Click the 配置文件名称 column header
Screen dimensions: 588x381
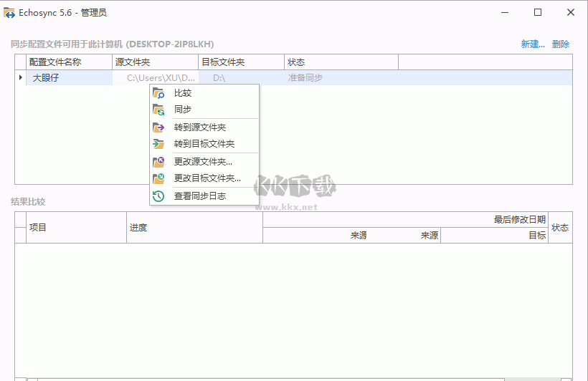(69, 62)
